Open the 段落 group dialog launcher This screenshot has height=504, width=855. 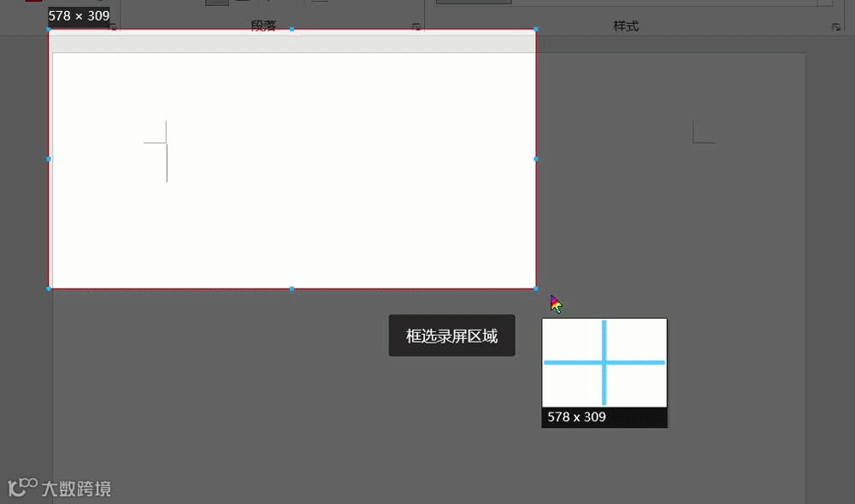tap(416, 26)
